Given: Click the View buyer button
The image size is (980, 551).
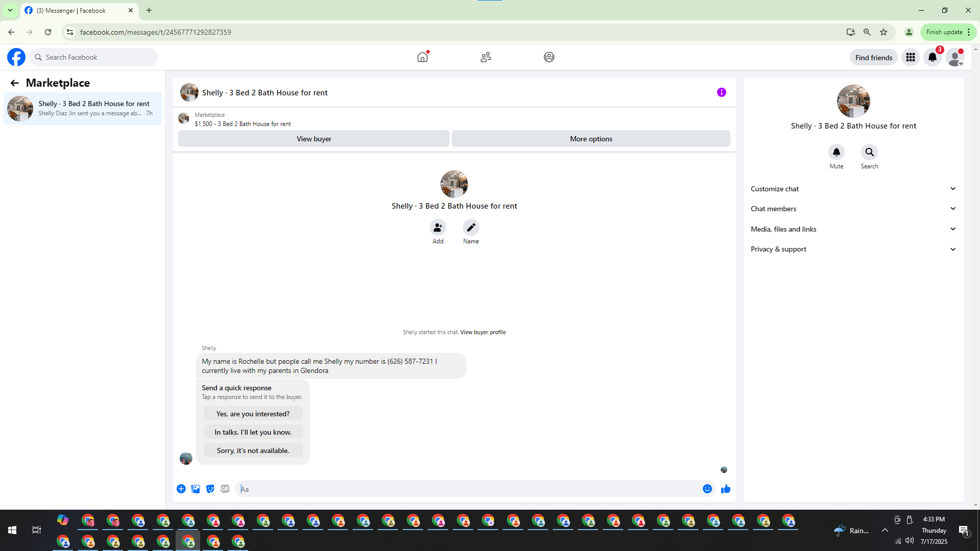Looking at the screenshot, I should point(313,139).
